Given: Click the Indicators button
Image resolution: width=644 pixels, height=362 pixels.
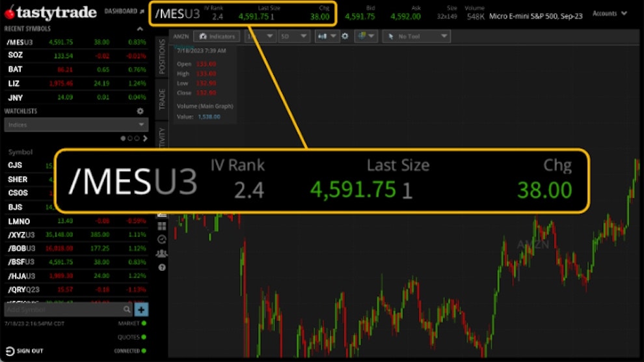Looking at the screenshot, I should pos(217,36).
